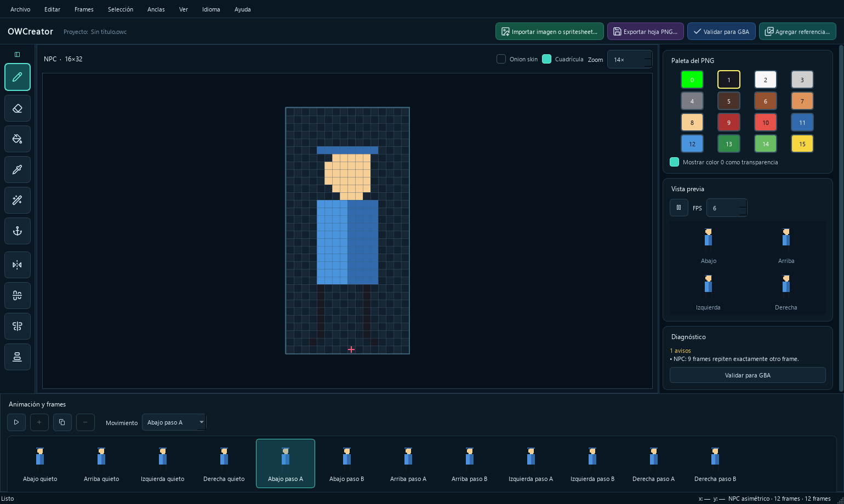Choose the paint bucket fill tool
Image resolution: width=844 pixels, height=504 pixels.
pyautogui.click(x=18, y=139)
